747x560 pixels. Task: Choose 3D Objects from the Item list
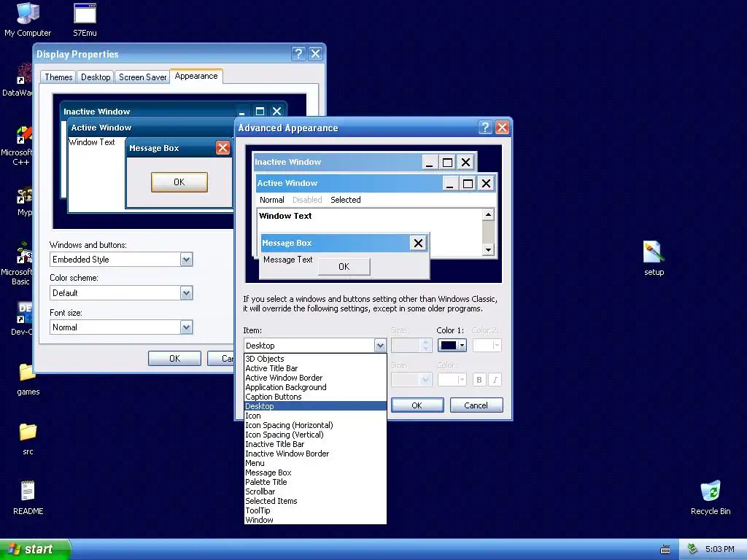315,359
